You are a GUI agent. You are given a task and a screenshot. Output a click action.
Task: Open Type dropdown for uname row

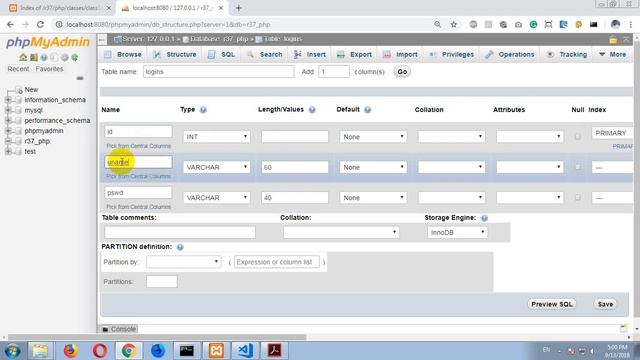pos(216,167)
